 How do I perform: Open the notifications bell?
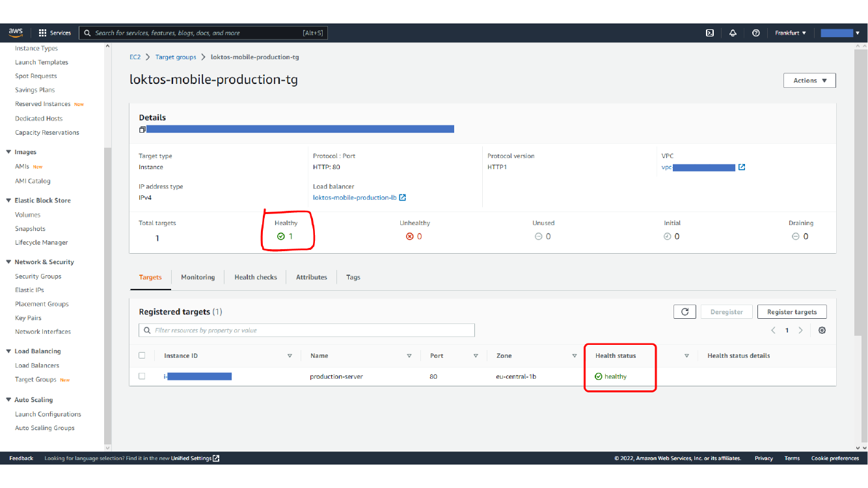pos(733,33)
